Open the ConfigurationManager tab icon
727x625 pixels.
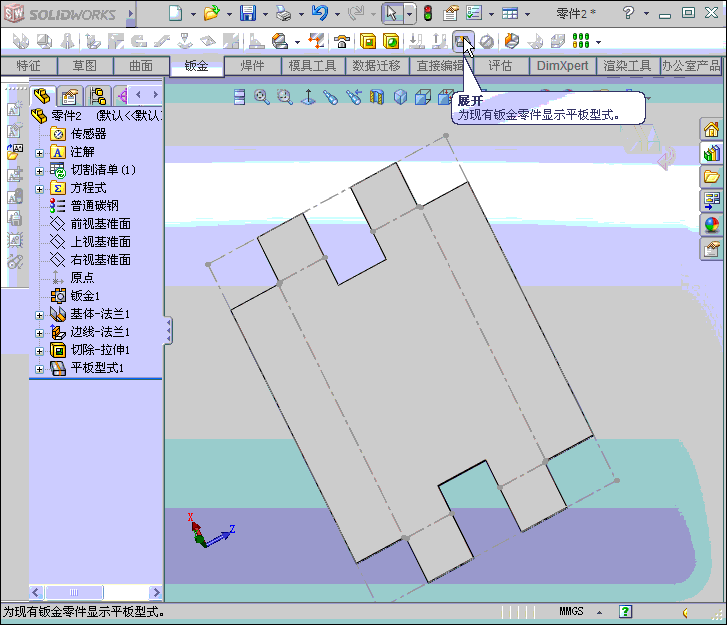[x=98, y=96]
